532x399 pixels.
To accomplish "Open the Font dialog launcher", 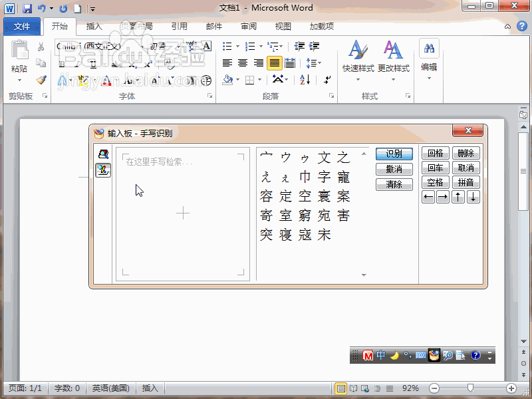I will [210, 96].
